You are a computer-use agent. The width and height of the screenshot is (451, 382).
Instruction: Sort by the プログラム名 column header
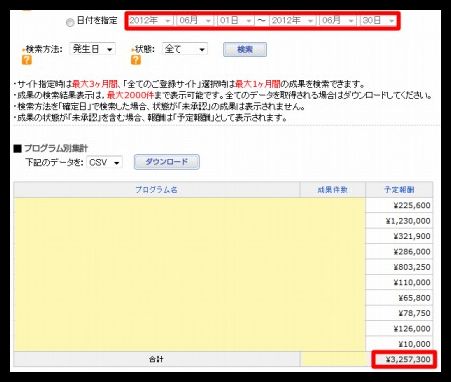point(157,190)
